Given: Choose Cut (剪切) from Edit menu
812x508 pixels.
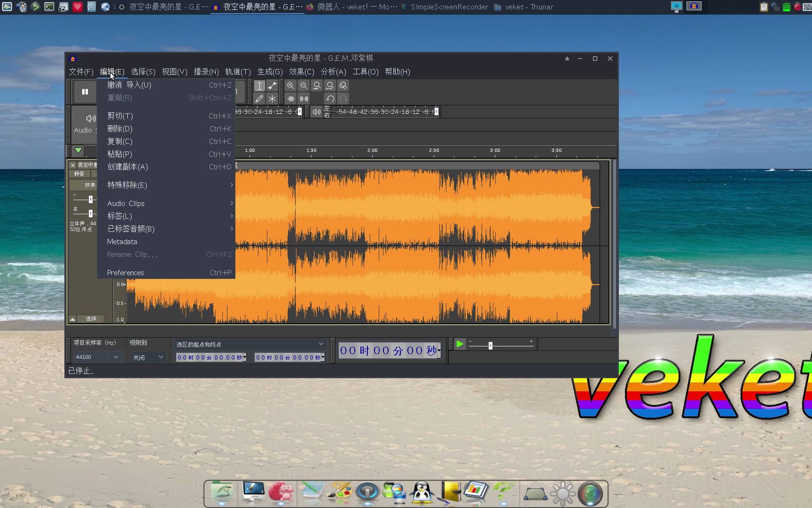Looking at the screenshot, I should 166,116.
